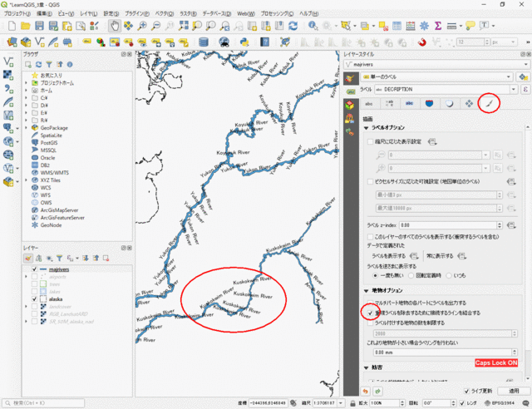Click the Redo arrow in Layer Styling panel
Viewport: 532px width, 409px height.
(x=377, y=392)
